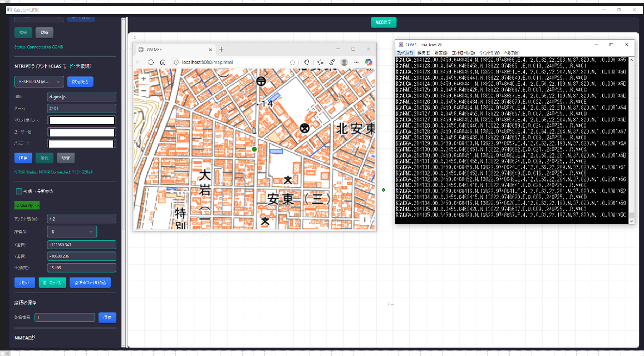Viewport: 644px width, 356px height.
Task: Open the 座標系 dropdown showing 8
Action: pyautogui.click(x=72, y=232)
